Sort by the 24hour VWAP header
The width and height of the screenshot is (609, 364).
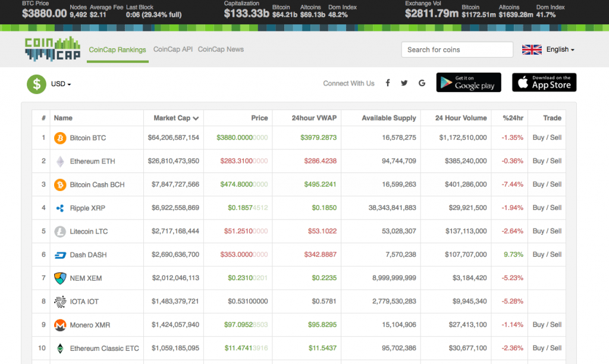[314, 118]
